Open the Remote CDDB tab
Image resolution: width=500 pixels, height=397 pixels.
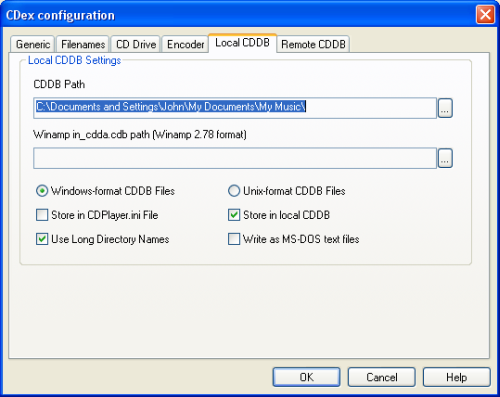pyautogui.click(x=313, y=44)
